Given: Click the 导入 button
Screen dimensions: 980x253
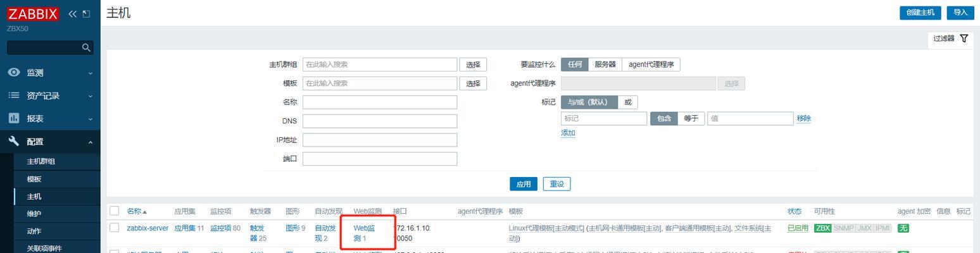Looking at the screenshot, I should tap(960, 13).
